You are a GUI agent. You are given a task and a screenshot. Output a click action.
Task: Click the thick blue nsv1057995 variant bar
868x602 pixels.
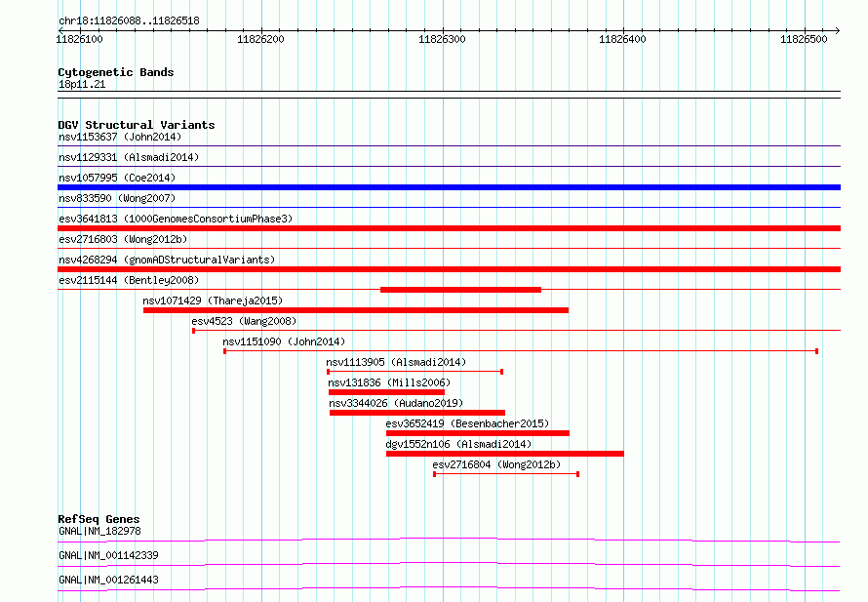pyautogui.click(x=449, y=187)
